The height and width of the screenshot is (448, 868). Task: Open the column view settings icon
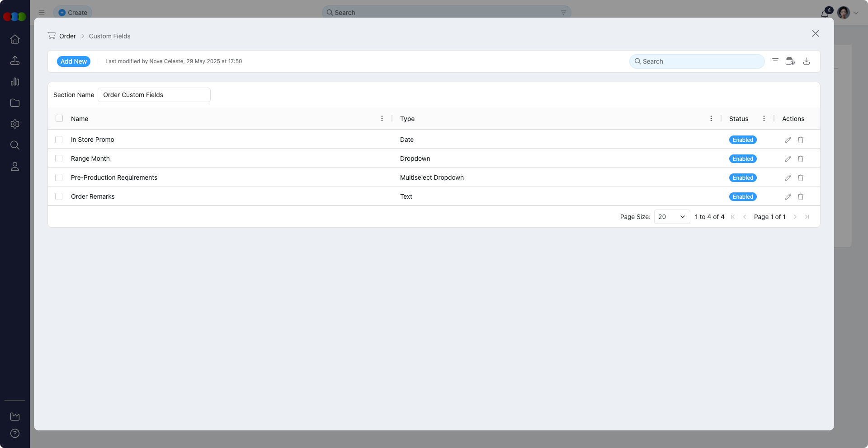pyautogui.click(x=790, y=61)
